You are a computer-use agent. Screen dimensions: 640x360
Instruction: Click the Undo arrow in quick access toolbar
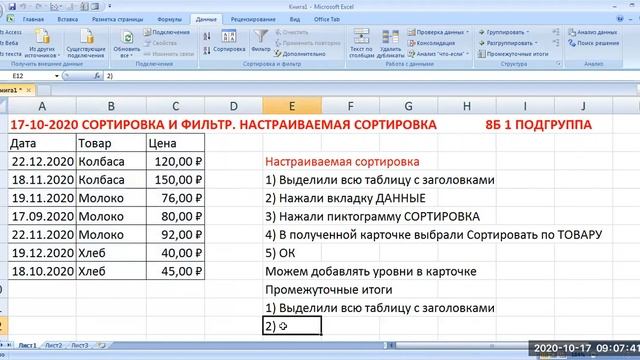tap(24, 7)
